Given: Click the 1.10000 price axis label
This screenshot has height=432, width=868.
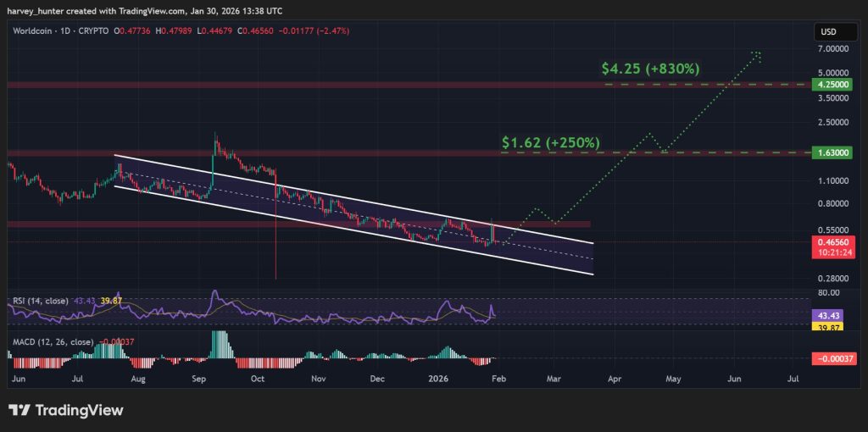Looking at the screenshot, I should [x=832, y=181].
